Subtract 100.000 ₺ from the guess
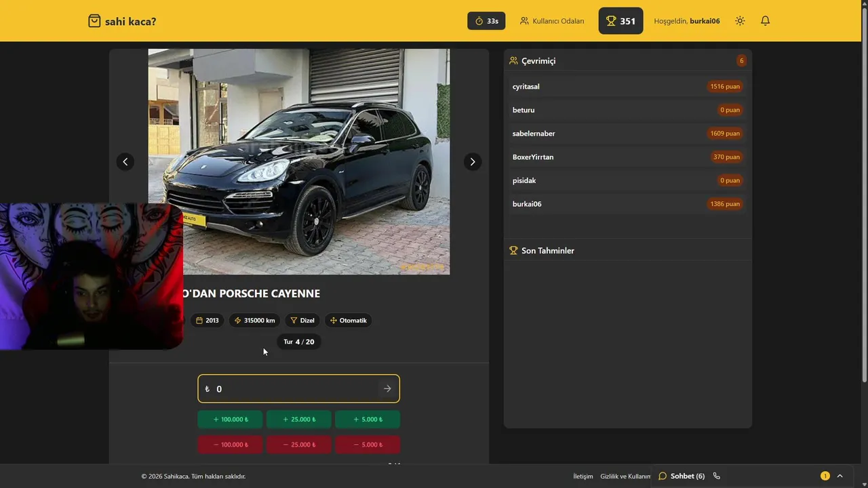The height and width of the screenshot is (488, 868). point(231,445)
